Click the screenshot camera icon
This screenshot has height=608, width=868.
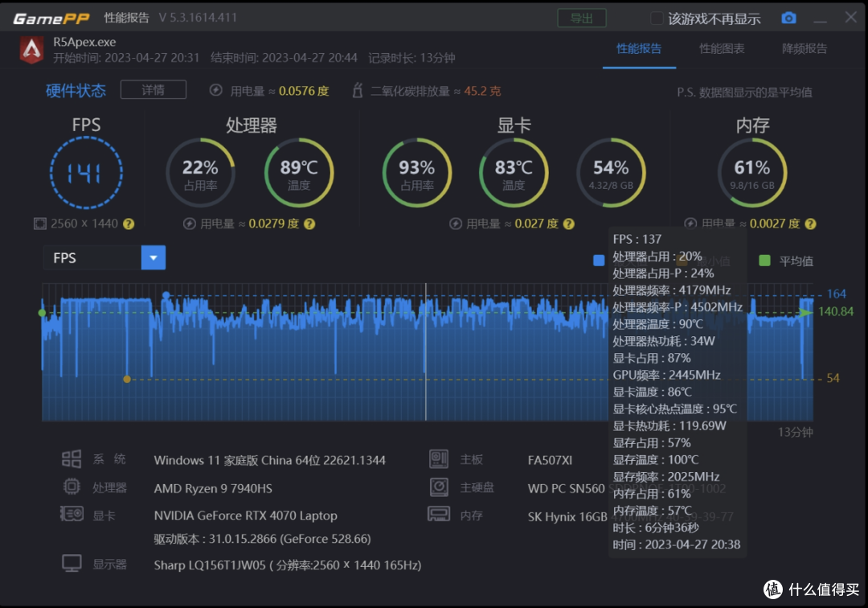pos(788,18)
